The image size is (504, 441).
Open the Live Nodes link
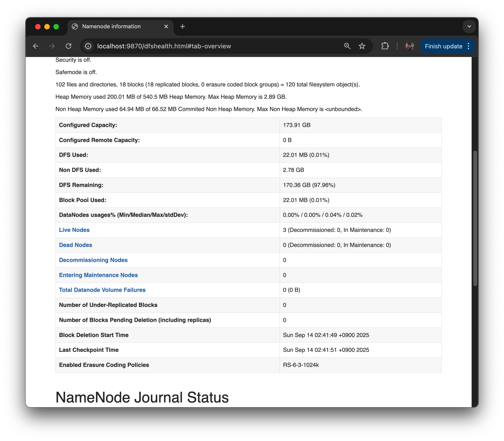tap(74, 230)
